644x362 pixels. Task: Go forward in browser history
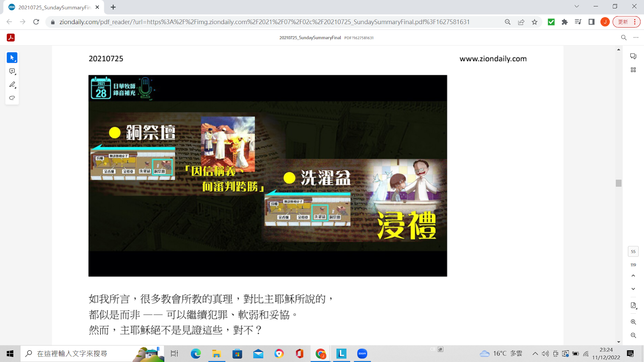[23, 22]
